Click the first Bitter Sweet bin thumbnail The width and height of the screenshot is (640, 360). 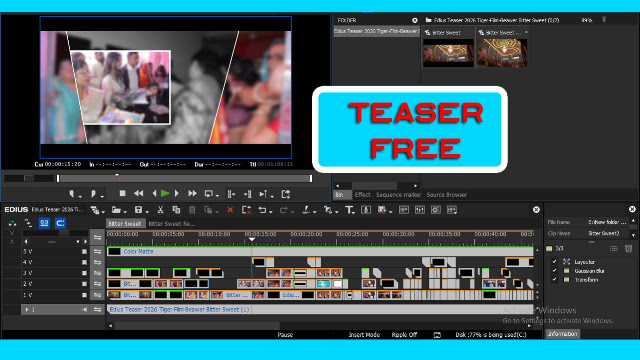click(x=448, y=53)
